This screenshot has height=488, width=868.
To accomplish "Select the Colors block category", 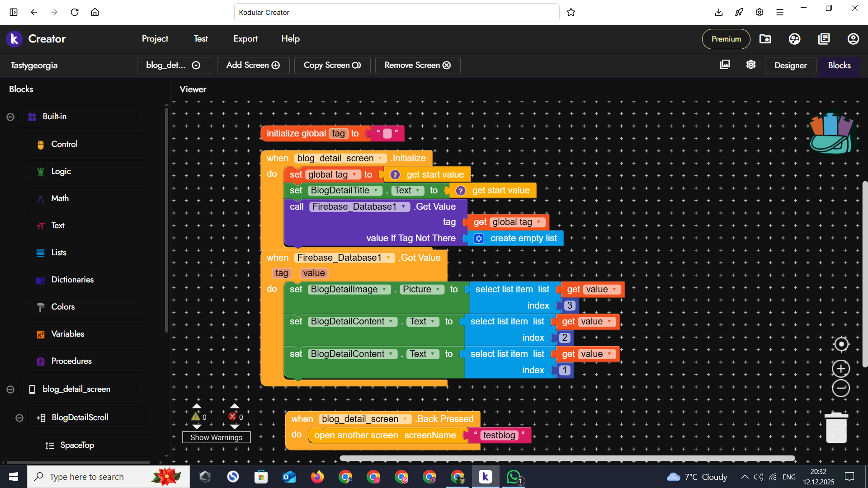I will [63, 307].
